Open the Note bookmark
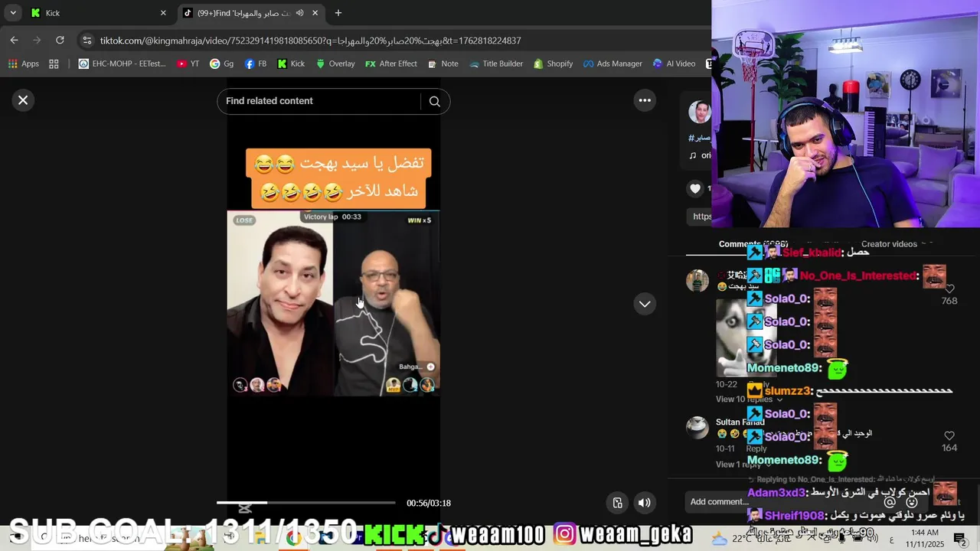Screen dimensions: 980x551 [x=443, y=64]
